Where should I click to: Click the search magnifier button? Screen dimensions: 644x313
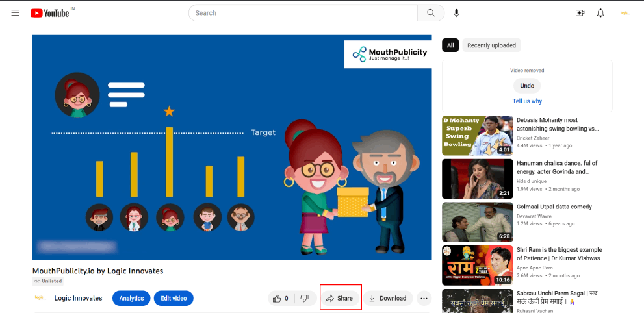coord(431,13)
